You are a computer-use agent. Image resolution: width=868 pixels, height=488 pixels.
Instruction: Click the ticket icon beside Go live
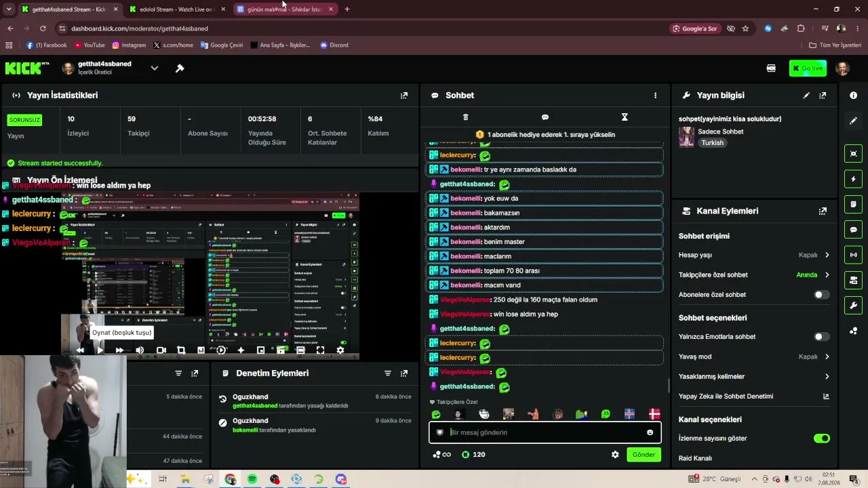(771, 68)
